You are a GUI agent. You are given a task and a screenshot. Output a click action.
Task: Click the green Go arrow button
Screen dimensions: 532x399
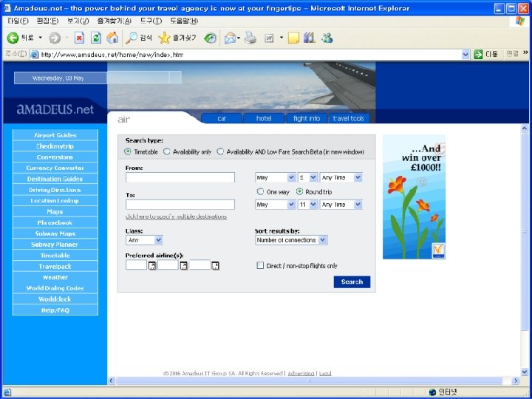(478, 54)
